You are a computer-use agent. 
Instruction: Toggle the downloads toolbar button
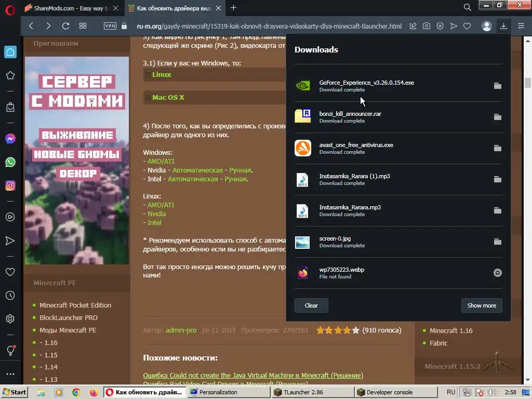coord(503,26)
